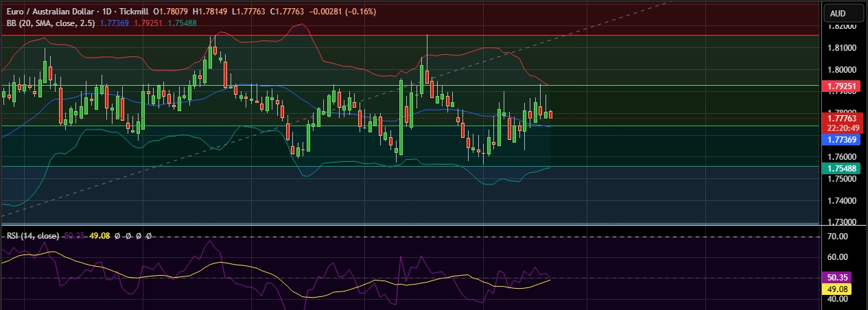Image resolution: width=868 pixels, height=310 pixels.
Task: Select the pane divider above the RSI panel
Action: (412, 225)
